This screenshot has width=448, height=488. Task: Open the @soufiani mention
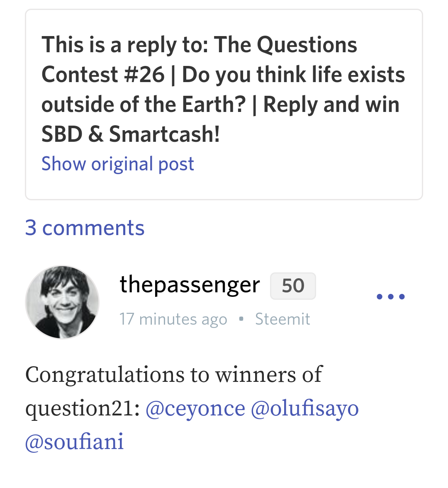(x=75, y=441)
